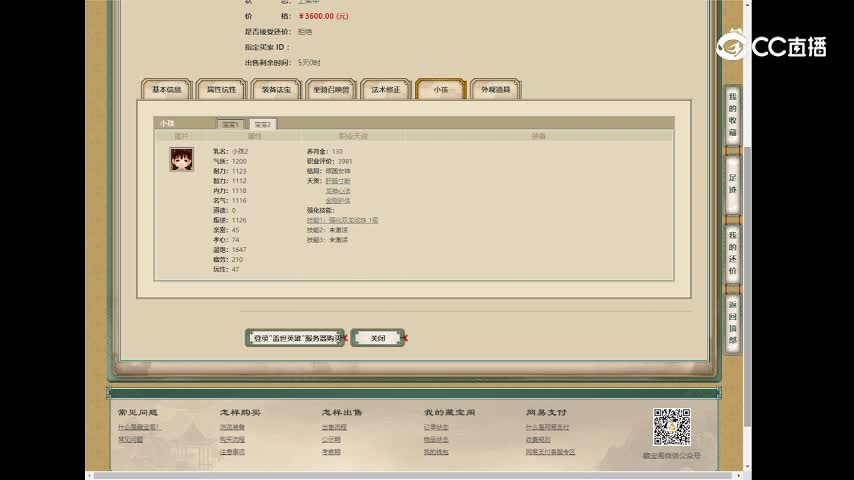Open 足迹 in the side panel

point(732,184)
